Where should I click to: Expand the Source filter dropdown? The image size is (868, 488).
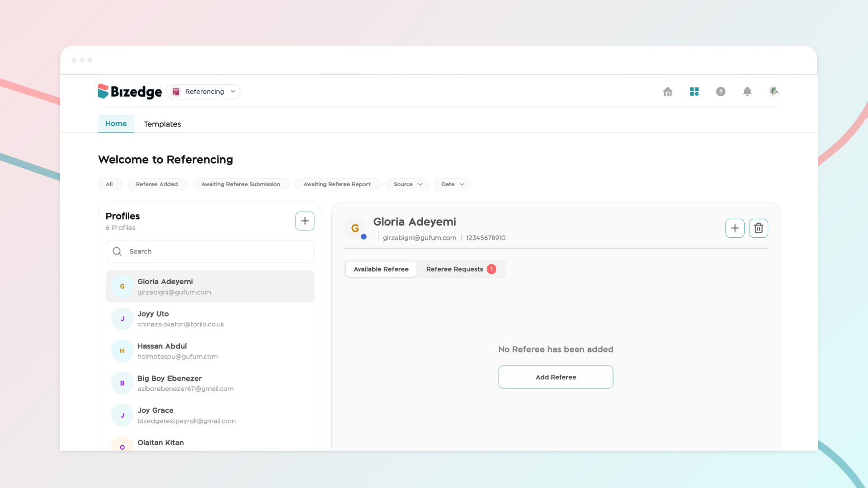coord(407,184)
